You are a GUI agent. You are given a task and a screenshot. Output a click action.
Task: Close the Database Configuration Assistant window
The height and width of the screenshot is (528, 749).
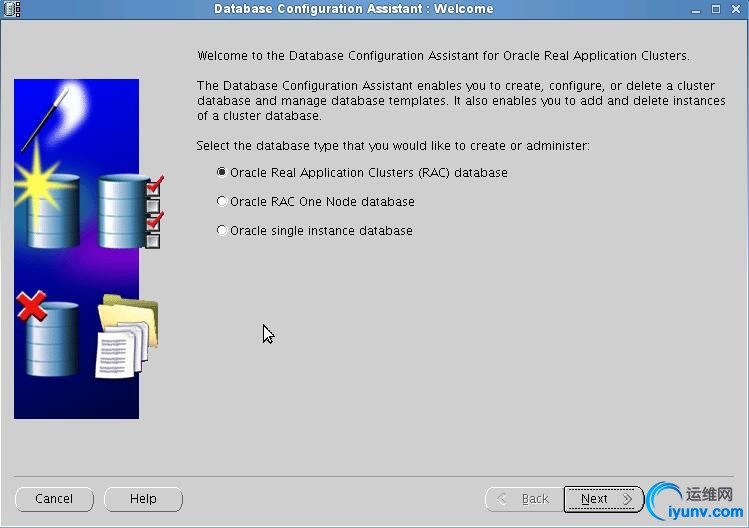pyautogui.click(x=736, y=9)
